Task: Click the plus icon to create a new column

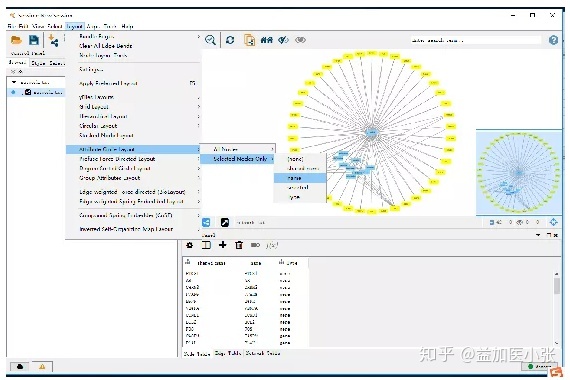Action: [x=222, y=245]
